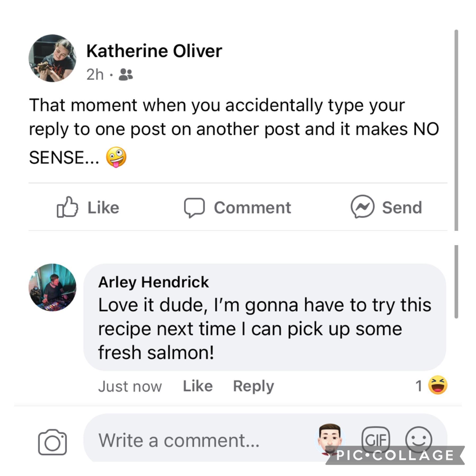
Task: Click Arley Hendrick's profile picture
Action: pyautogui.click(x=52, y=287)
